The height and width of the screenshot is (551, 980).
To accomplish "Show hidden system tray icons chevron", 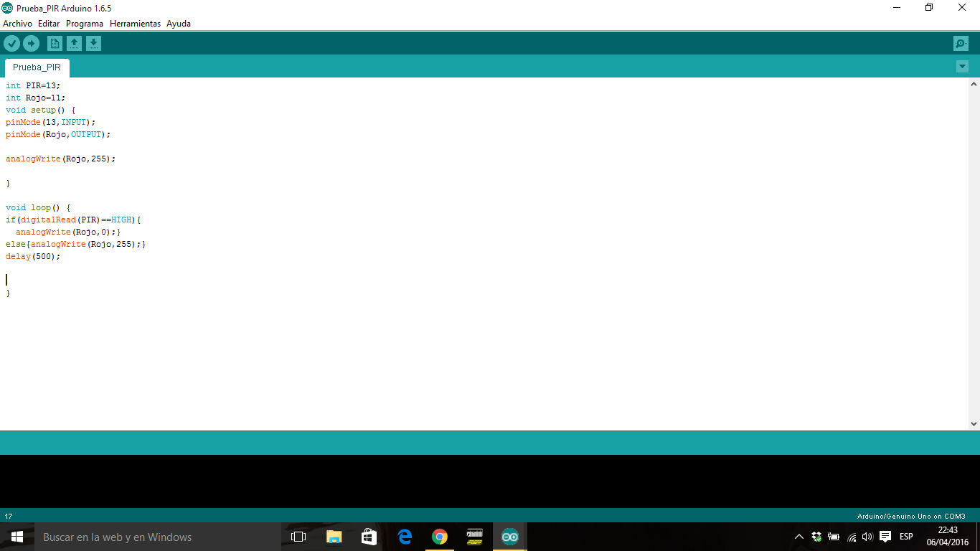I will [799, 537].
